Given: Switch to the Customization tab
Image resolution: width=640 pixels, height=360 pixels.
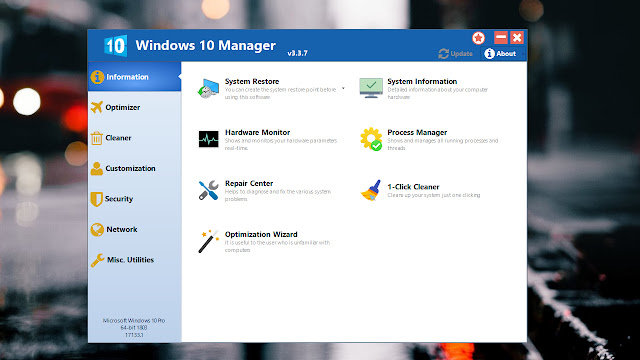Looking at the screenshot, I should point(135,168).
